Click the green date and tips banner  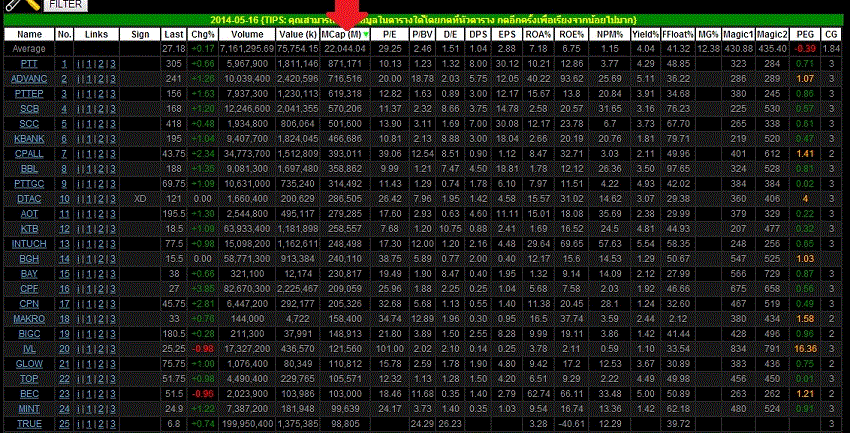tap(423, 20)
